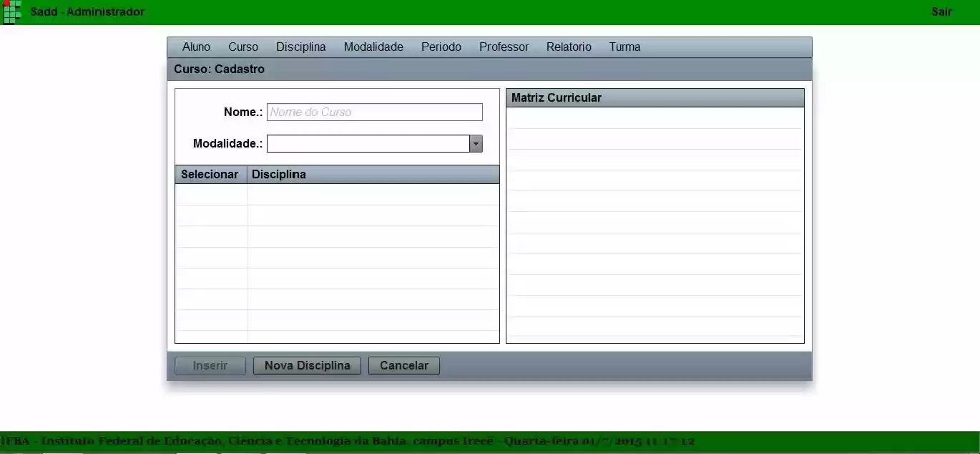
Task: Open the Professor menu
Action: pyautogui.click(x=504, y=47)
